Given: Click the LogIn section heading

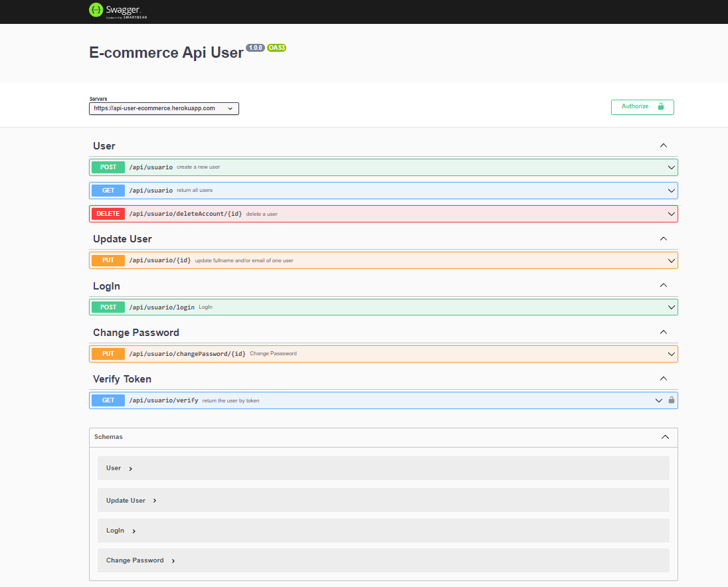Looking at the screenshot, I should point(106,286).
